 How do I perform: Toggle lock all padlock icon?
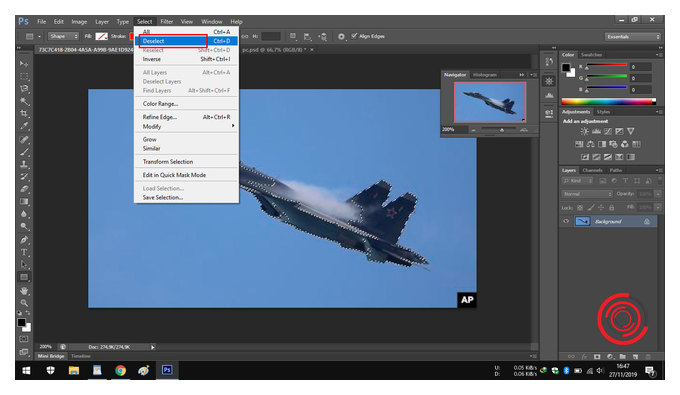tap(611, 208)
